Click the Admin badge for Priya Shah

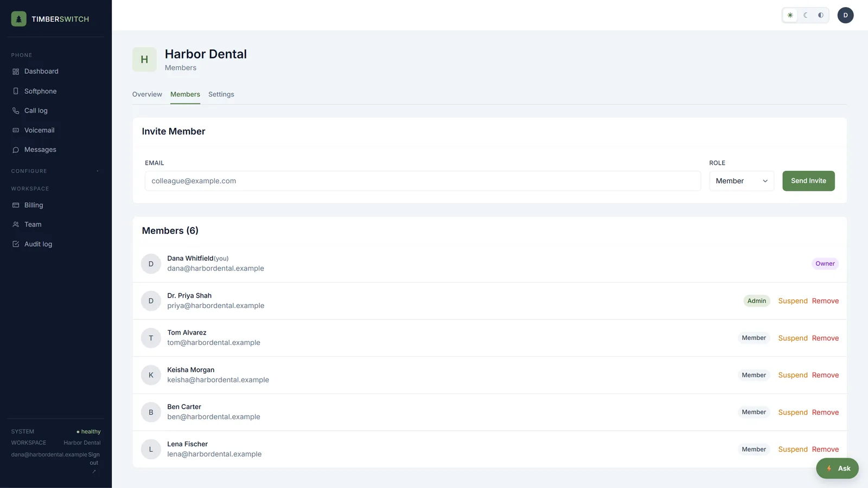757,301
